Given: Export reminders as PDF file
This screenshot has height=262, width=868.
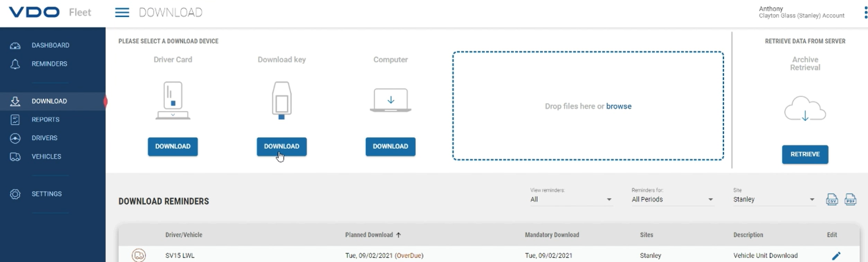Looking at the screenshot, I should click(850, 199).
